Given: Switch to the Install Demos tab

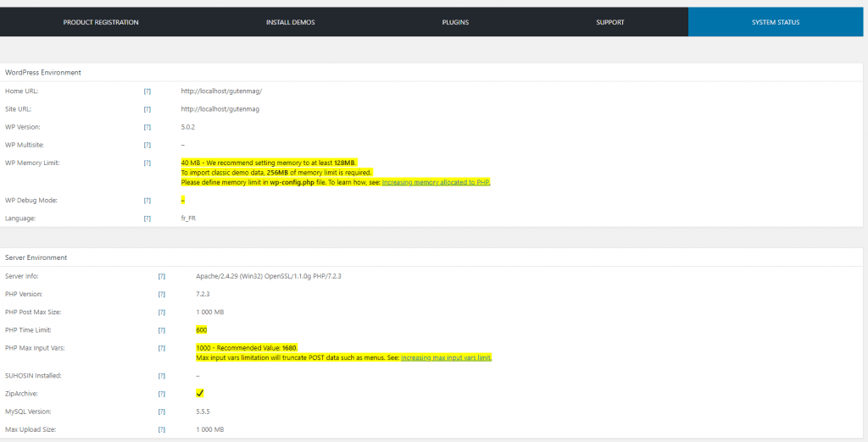Looking at the screenshot, I should tap(290, 22).
